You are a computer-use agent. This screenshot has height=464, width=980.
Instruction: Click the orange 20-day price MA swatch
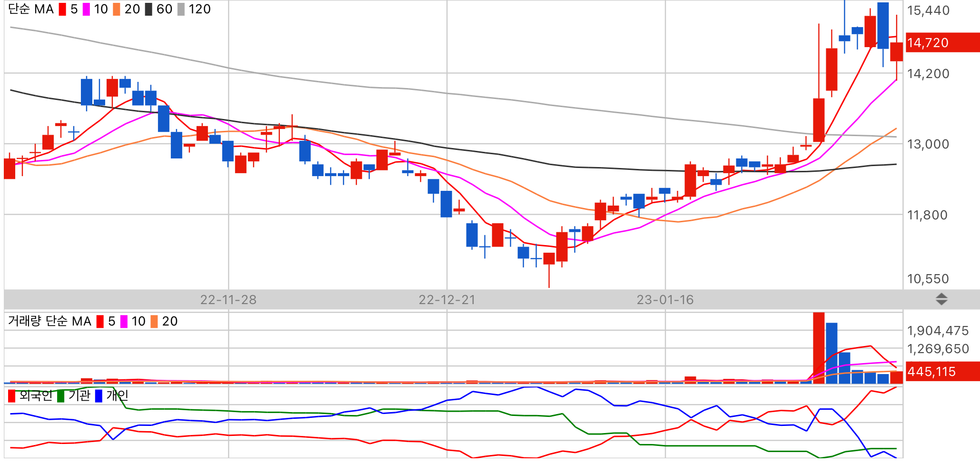point(116,10)
